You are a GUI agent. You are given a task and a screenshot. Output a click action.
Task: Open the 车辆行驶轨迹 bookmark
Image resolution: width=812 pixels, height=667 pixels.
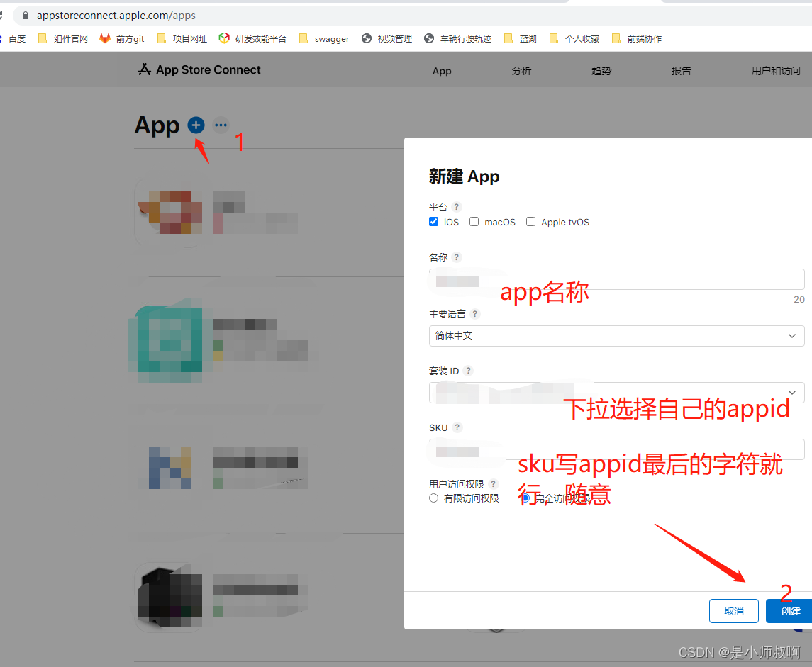point(458,39)
